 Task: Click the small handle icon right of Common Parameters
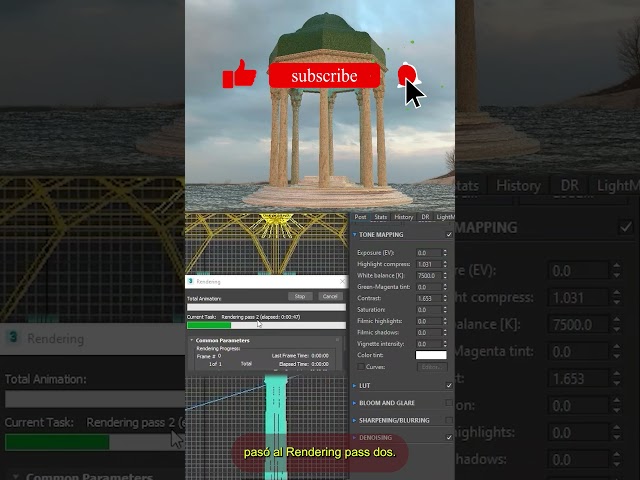[x=338, y=340]
